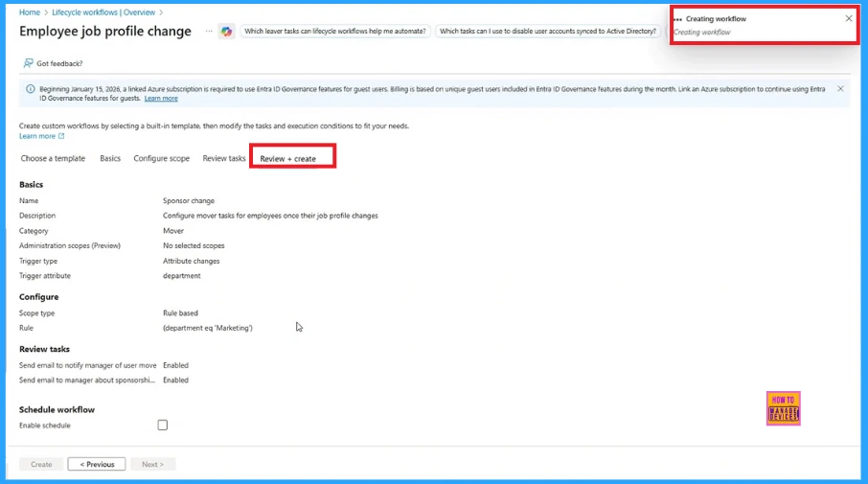868x484 pixels.
Task: Go to Home breadcrumb
Action: (30, 12)
